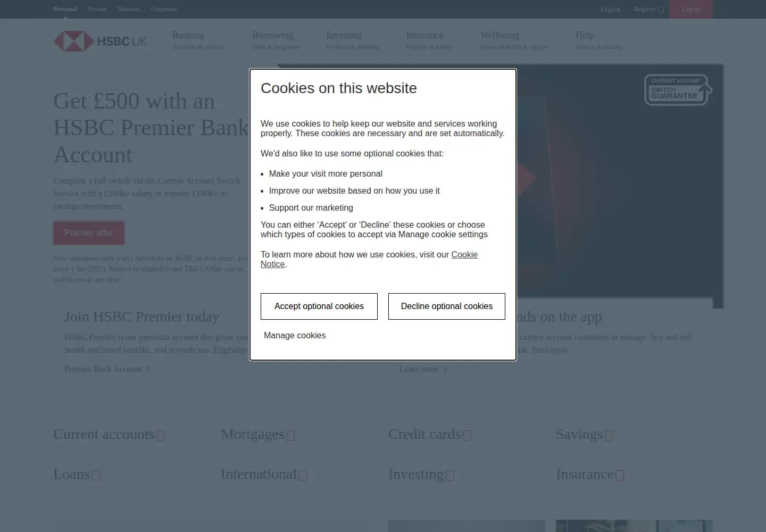Expand the Mortgages section

tap(258, 435)
